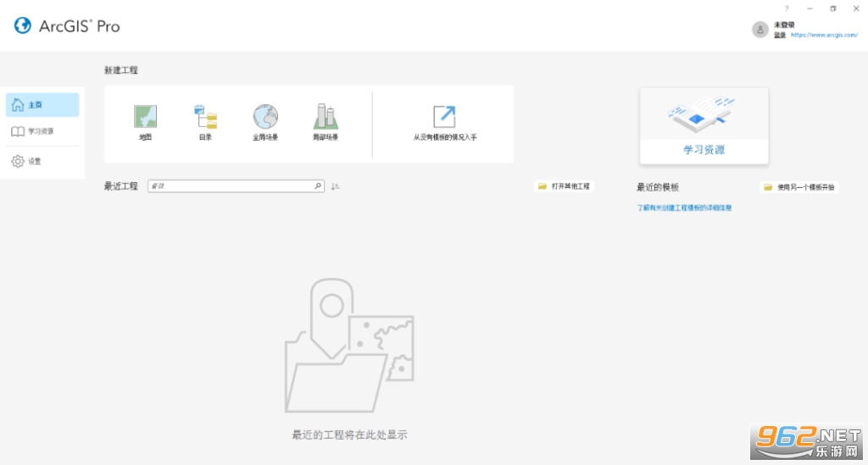This screenshot has height=465, width=868.
Task: Click the recent projects search field
Action: click(236, 185)
